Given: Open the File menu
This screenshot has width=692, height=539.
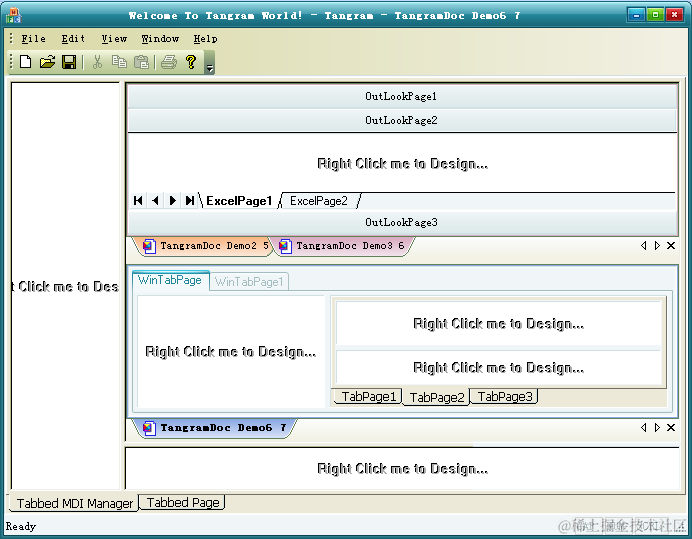Looking at the screenshot, I should point(34,39).
